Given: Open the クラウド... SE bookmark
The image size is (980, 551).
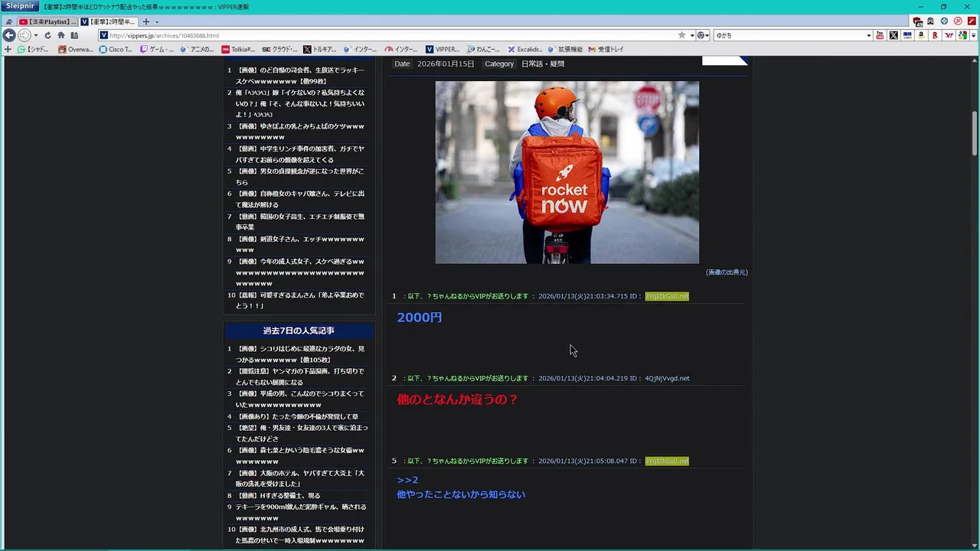Looking at the screenshot, I should (279, 49).
